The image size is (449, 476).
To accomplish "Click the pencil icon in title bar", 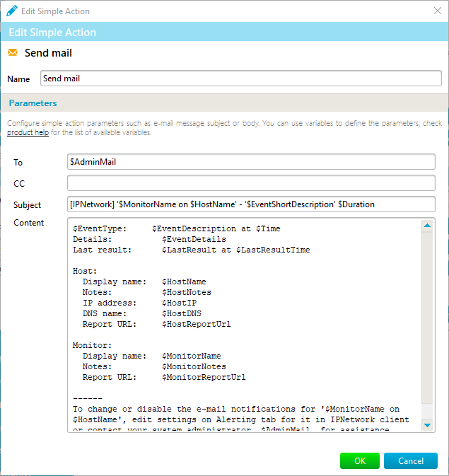I will (x=12, y=11).
